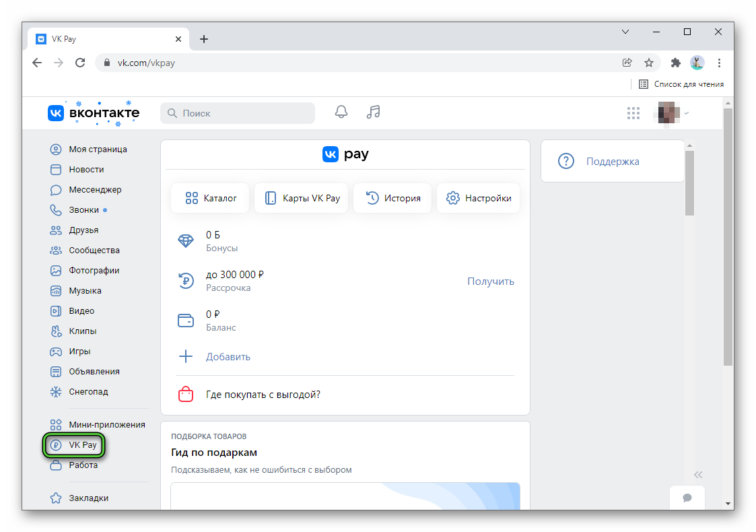The width and height of the screenshot is (756, 532).
Task: Click the plus icon beside Добавить
Action: [x=185, y=357]
